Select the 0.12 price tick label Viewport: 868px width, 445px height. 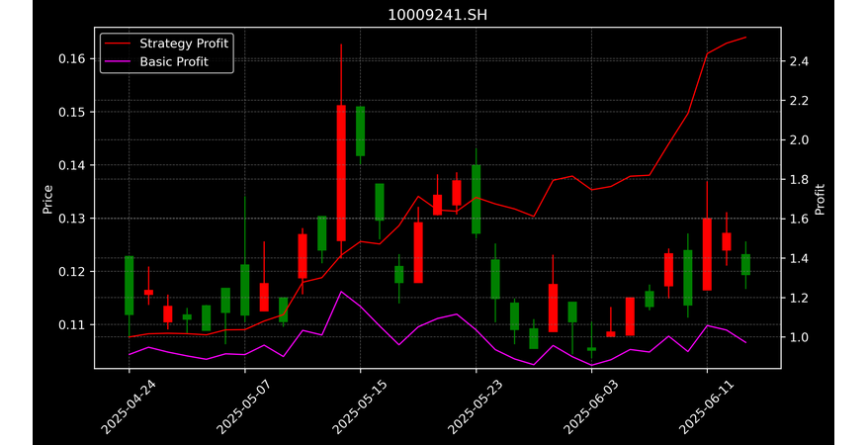click(72, 271)
